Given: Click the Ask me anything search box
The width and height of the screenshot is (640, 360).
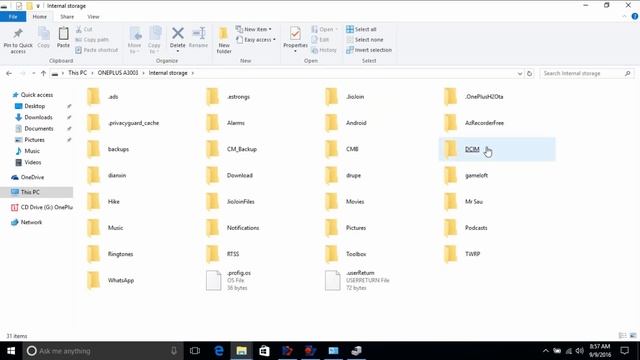Looking at the screenshot, I should [x=102, y=351].
